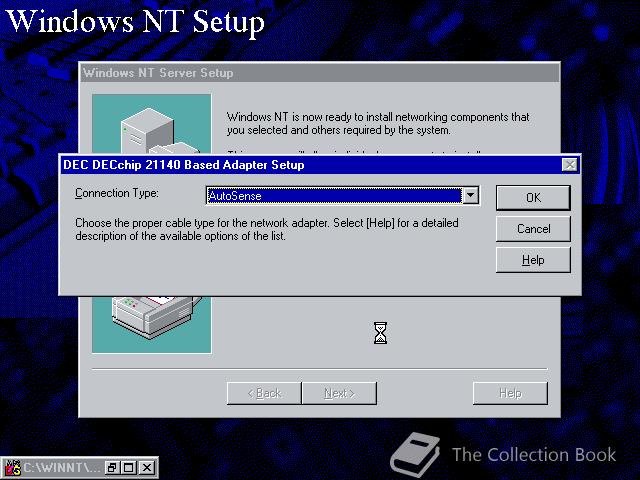The height and width of the screenshot is (480, 640).
Task: Expand the Connection Type dropdown arrow
Action: [470, 196]
